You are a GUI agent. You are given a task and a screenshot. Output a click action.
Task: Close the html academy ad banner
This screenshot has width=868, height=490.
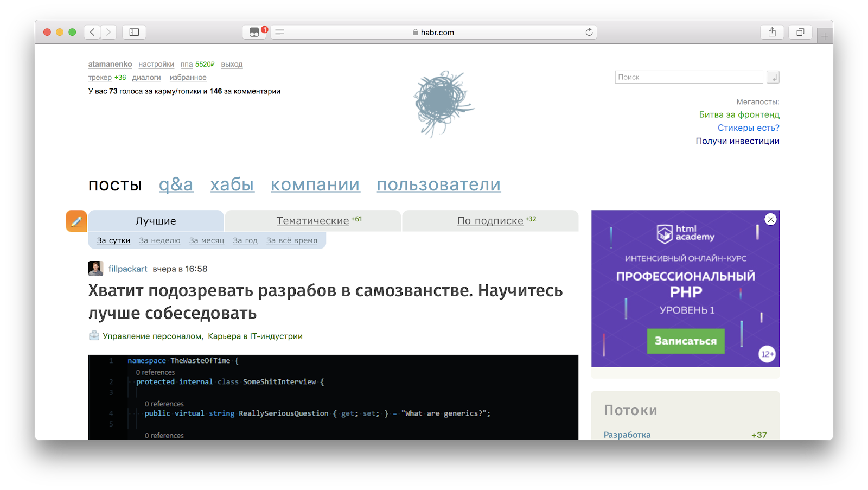coord(770,219)
